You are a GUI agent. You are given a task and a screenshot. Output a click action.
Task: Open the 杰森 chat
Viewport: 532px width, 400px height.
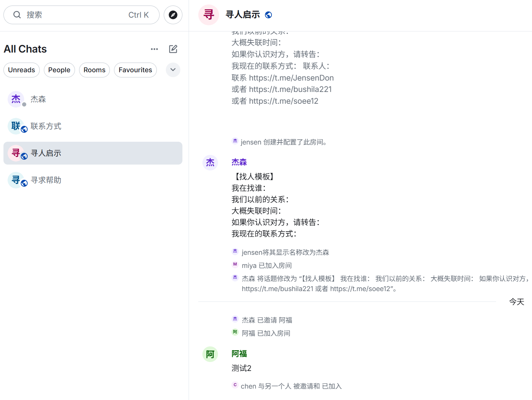tap(93, 99)
